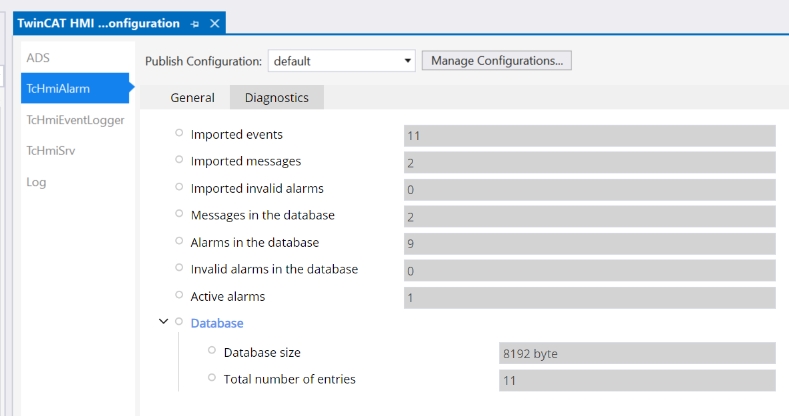Click the Messages in the database value field
The width and height of the screenshot is (789, 416).
coord(589,217)
